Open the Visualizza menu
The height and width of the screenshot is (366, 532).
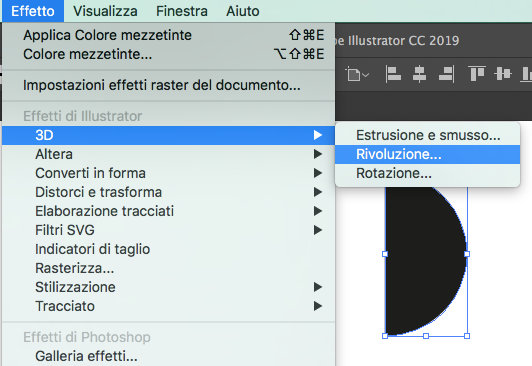tap(105, 11)
